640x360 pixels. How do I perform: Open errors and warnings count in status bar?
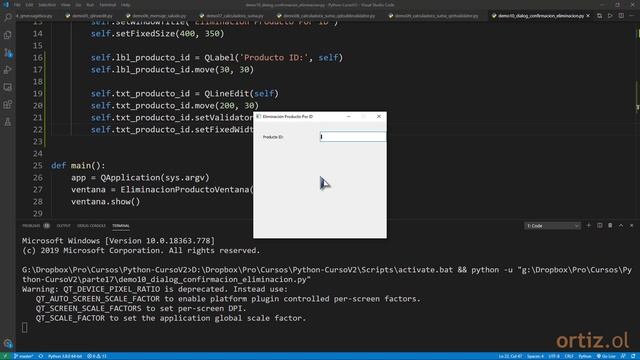click(97, 356)
